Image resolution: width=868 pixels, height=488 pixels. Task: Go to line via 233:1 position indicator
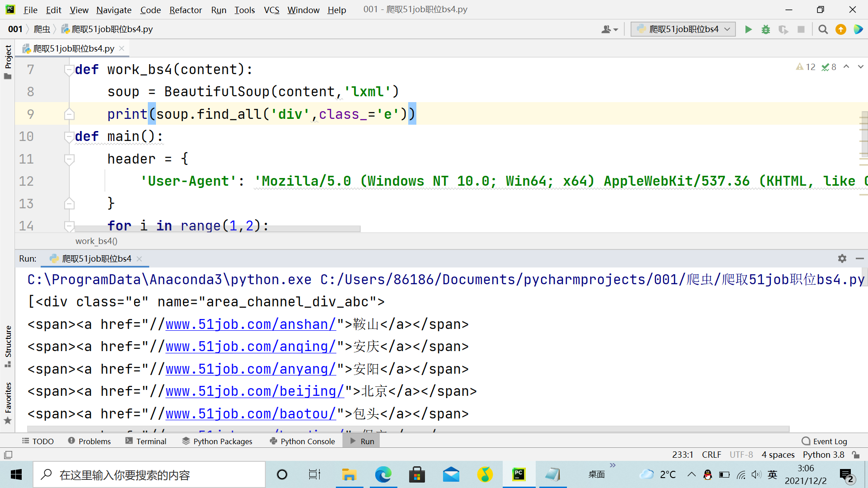[x=682, y=455]
